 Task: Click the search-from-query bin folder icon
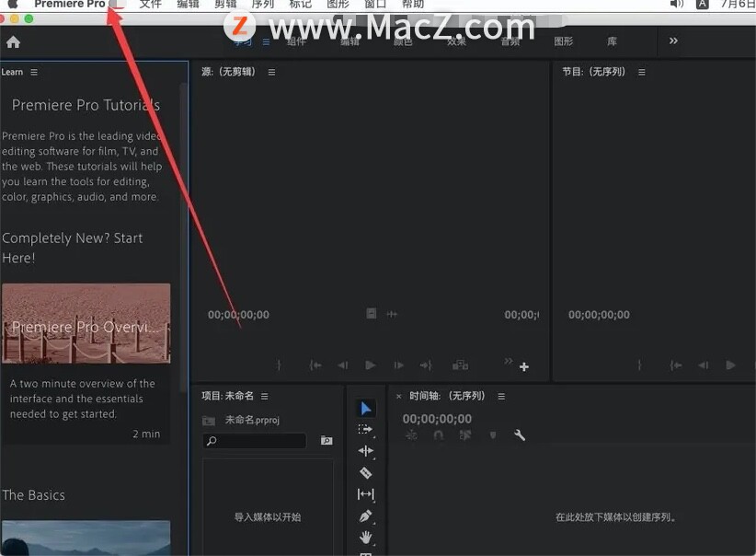tap(326, 440)
